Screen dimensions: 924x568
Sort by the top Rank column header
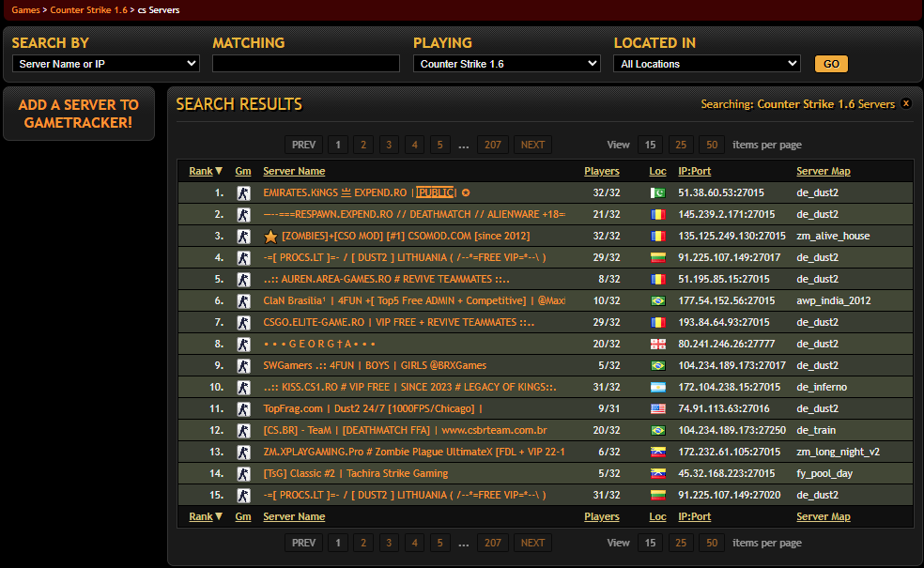click(205, 171)
